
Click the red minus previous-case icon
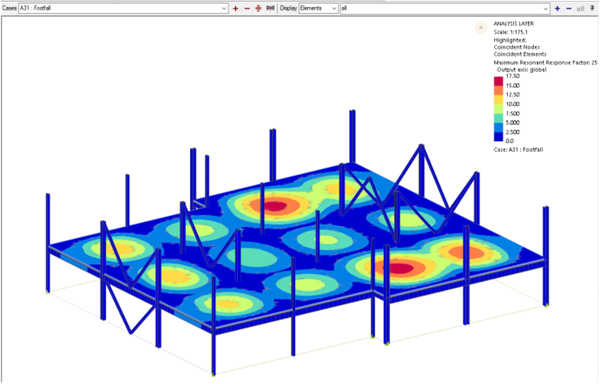(247, 8)
